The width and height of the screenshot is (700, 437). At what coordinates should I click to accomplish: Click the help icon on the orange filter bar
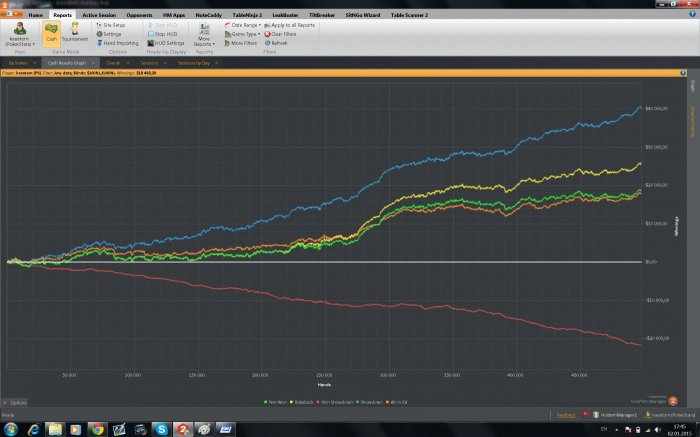(683, 73)
